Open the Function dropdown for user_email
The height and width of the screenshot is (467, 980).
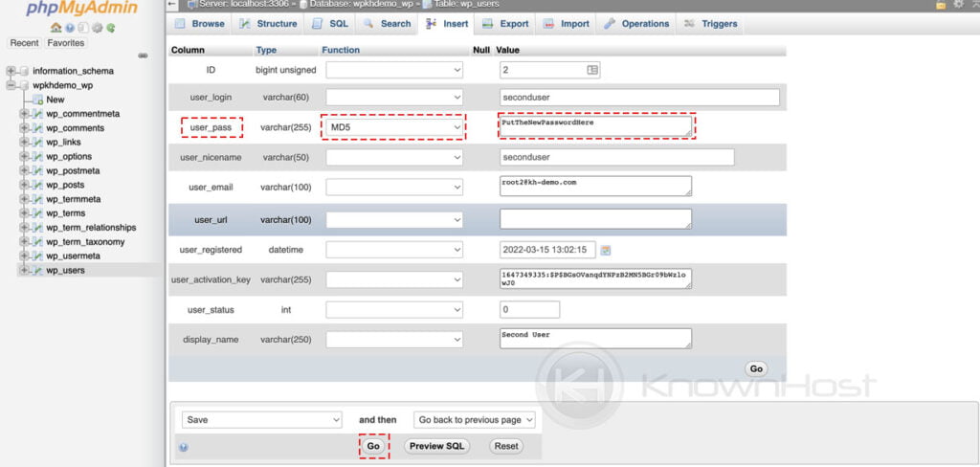point(394,187)
